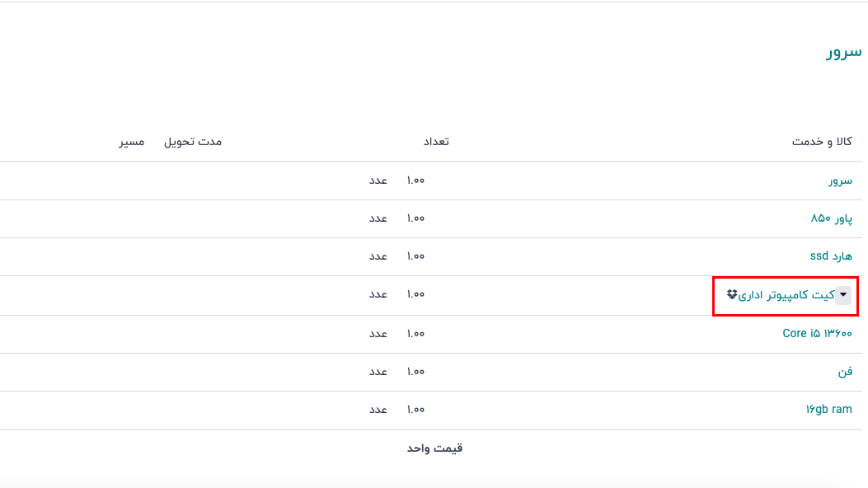Click the تعداد column header
This screenshot has height=488, width=868.
point(436,142)
